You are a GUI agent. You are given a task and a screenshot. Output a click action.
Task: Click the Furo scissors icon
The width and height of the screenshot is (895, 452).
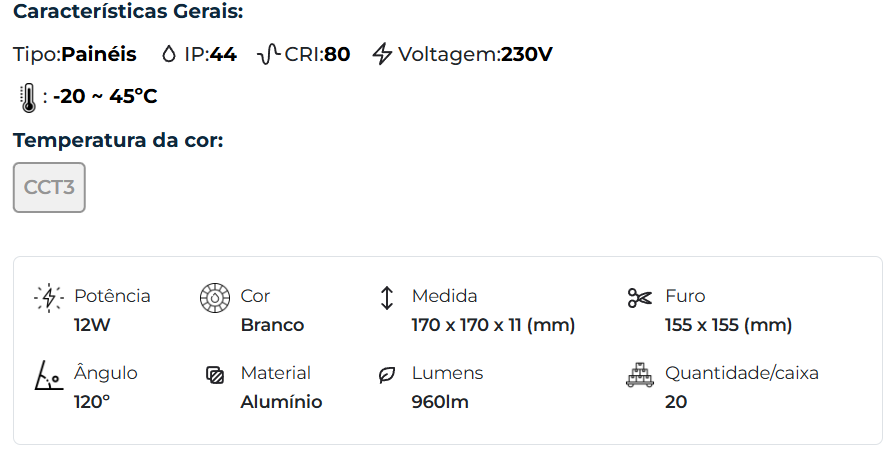pos(639,298)
